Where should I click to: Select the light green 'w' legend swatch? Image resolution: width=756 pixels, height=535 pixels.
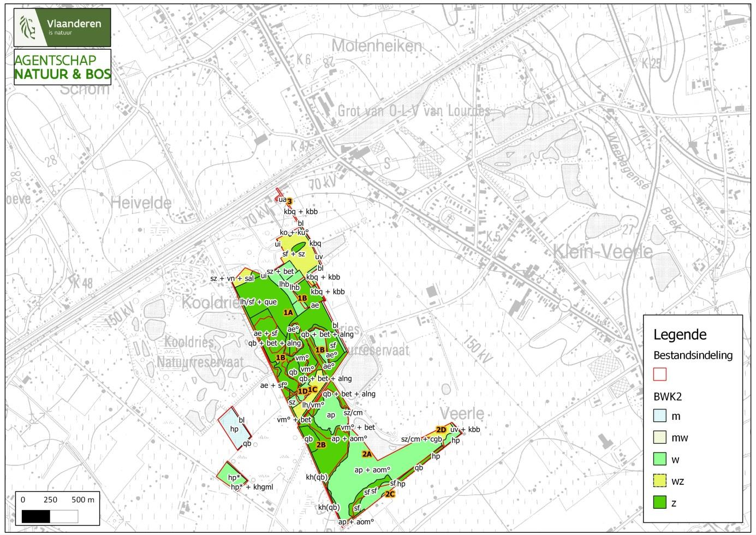pos(660,459)
